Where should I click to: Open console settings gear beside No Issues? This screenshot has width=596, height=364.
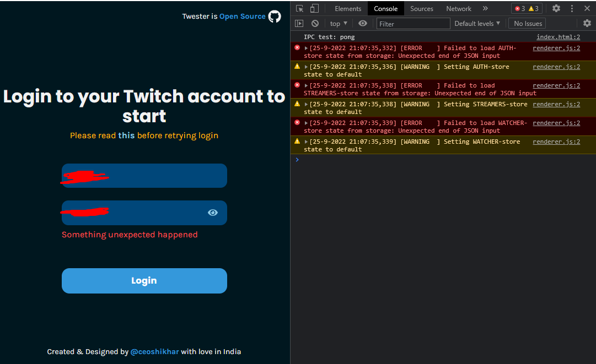pos(587,24)
